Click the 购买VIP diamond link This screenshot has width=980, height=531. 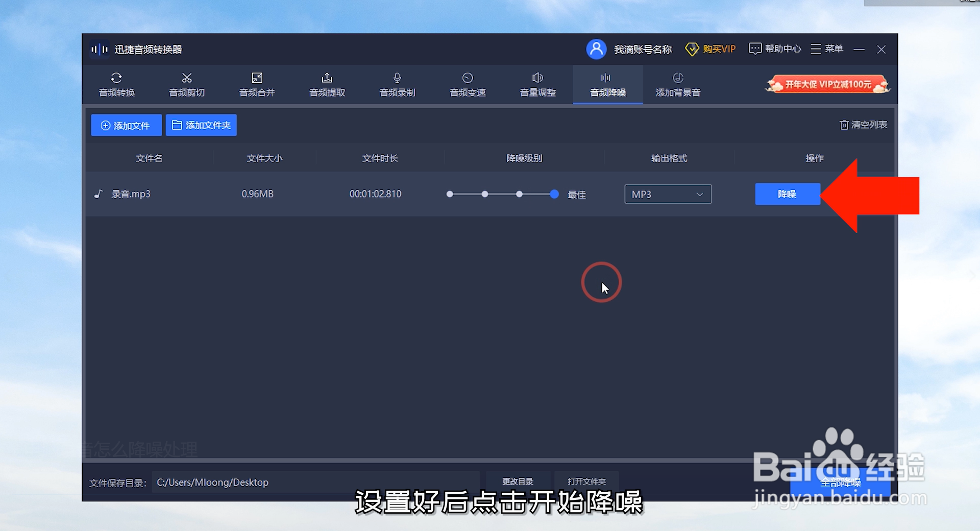pyautogui.click(x=710, y=49)
